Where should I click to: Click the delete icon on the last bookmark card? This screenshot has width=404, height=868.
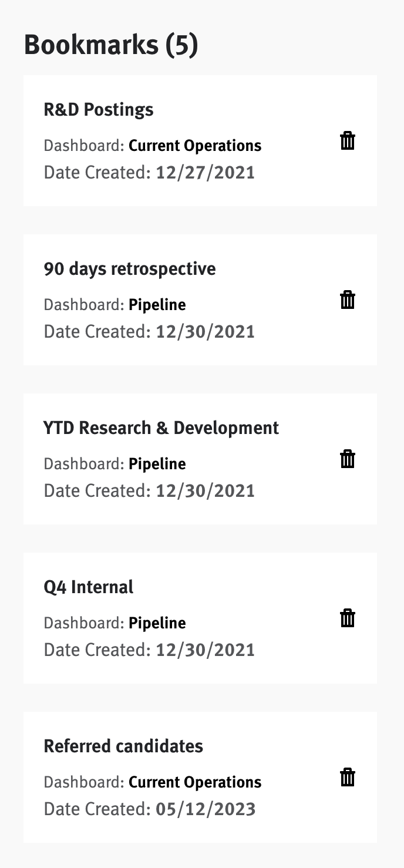(347, 776)
